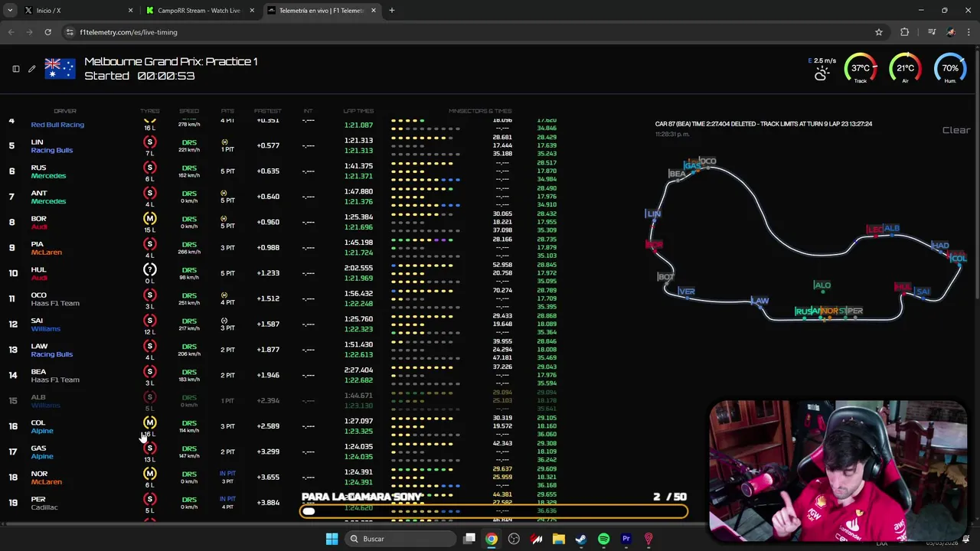Switch to CampoRR Stream Kick tab
The image size is (980, 551).
pos(199,11)
